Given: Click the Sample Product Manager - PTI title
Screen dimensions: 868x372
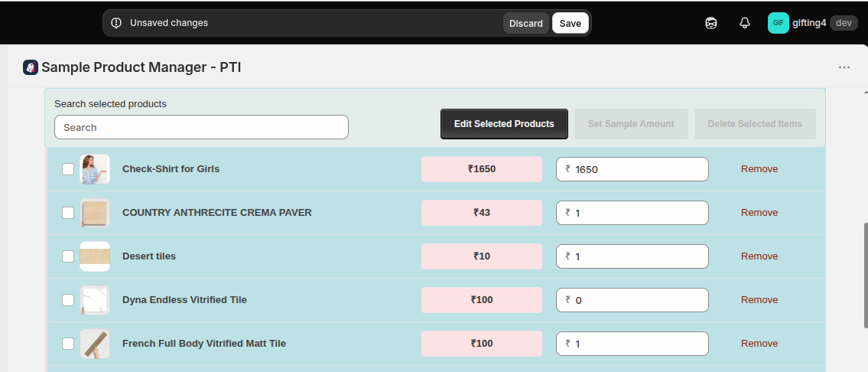Looking at the screenshot, I should coord(141,67).
